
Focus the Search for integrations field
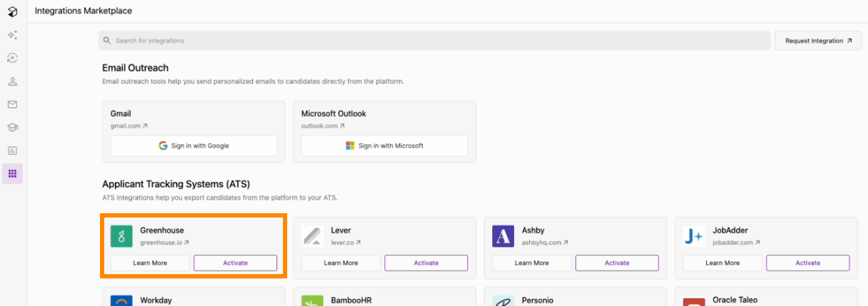tap(434, 40)
